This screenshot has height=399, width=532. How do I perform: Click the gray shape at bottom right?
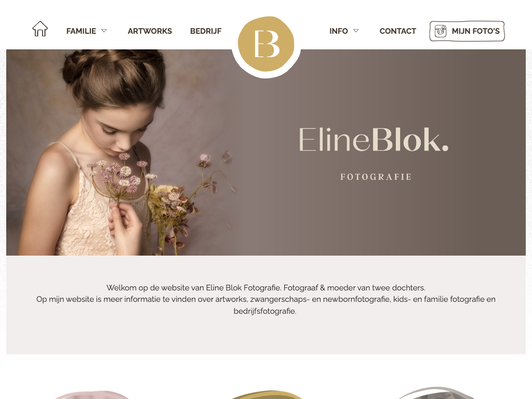pyautogui.click(x=436, y=393)
